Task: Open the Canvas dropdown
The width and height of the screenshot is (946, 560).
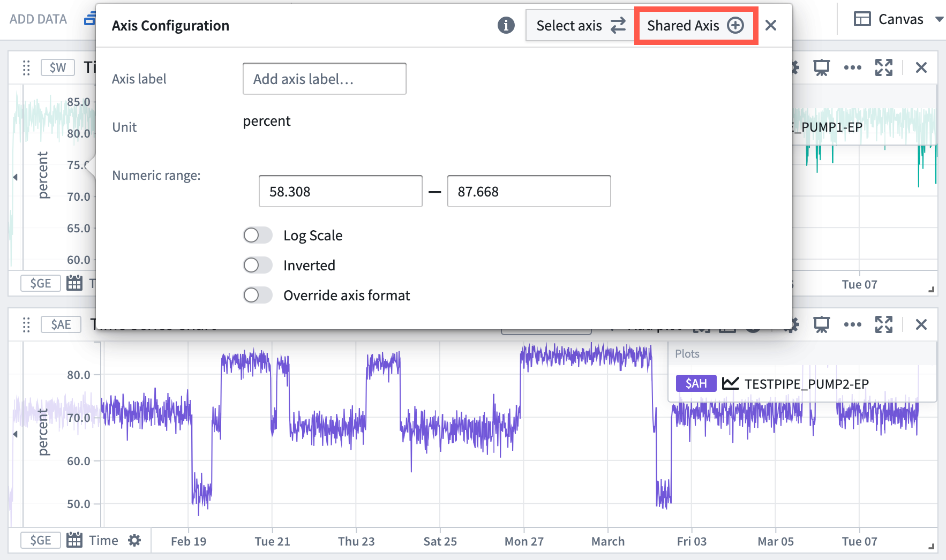Action: coord(939,19)
